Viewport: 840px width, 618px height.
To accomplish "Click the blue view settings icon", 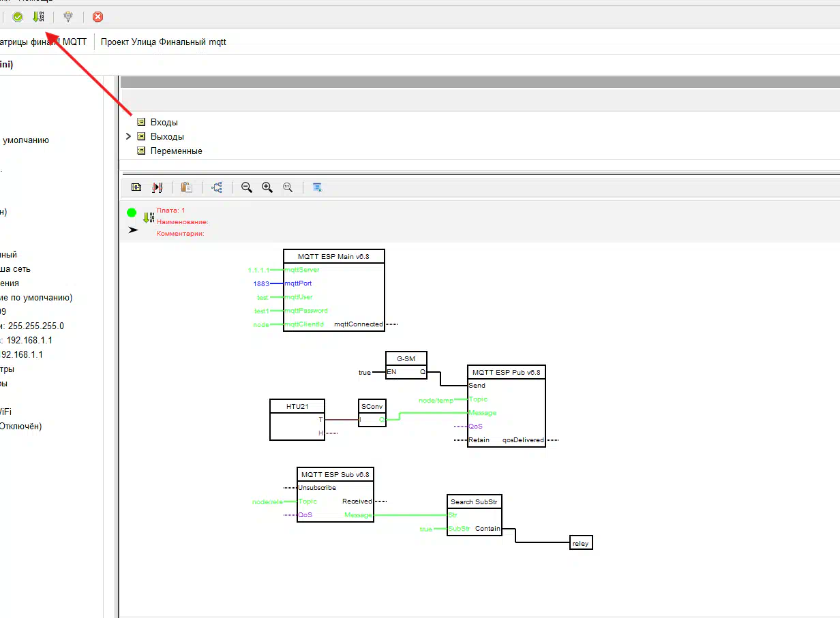I will [317, 187].
